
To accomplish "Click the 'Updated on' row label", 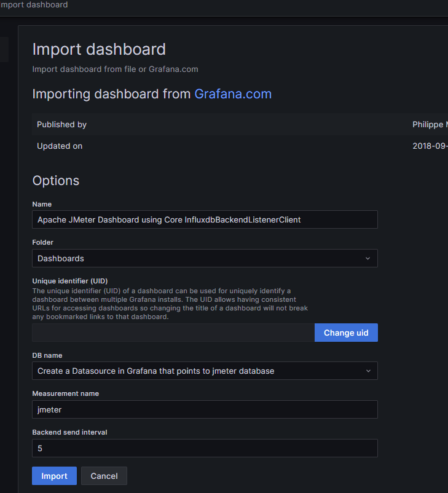I will tap(60, 146).
